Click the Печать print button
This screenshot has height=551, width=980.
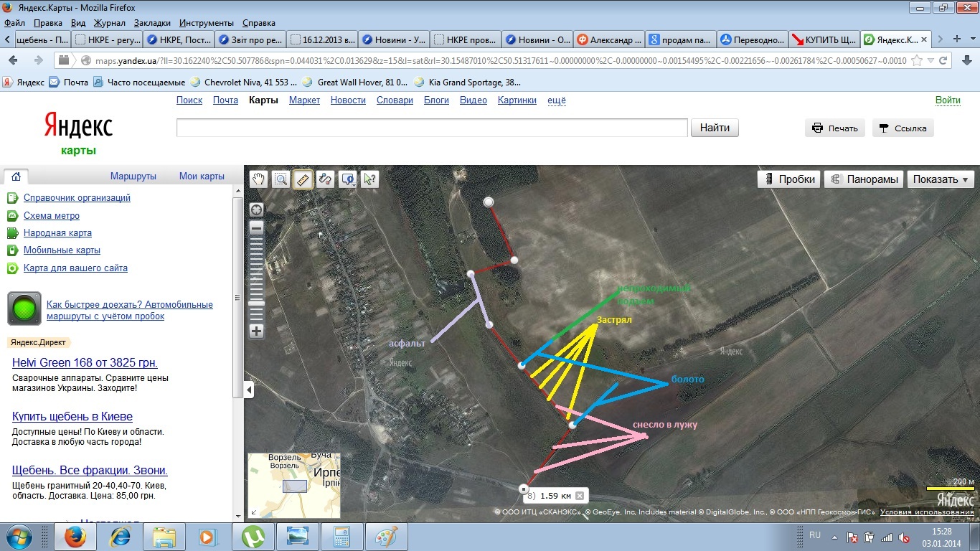[x=835, y=128]
